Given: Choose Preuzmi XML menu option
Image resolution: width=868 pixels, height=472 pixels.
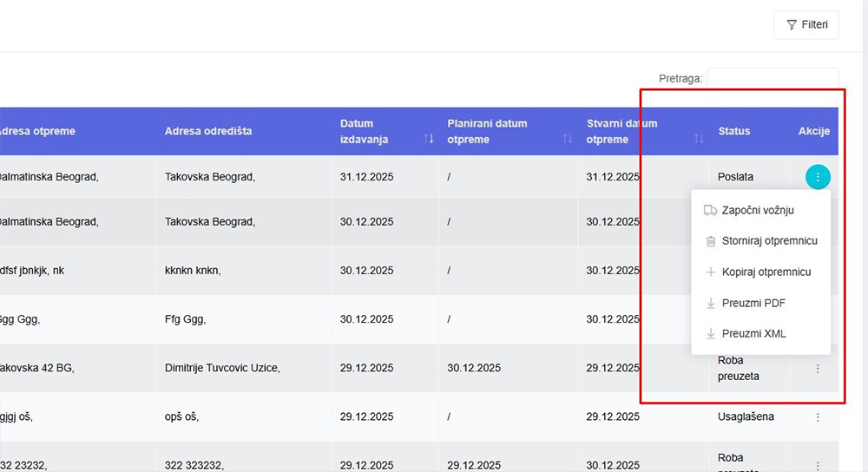Looking at the screenshot, I should (753, 334).
